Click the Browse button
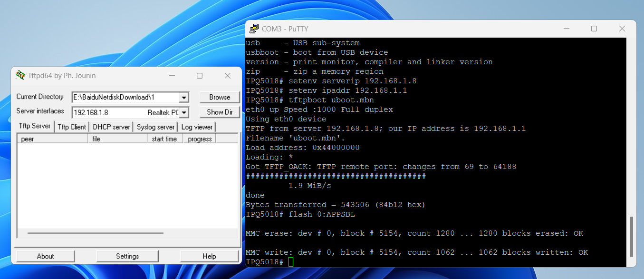Screen dimensions: 644x279 point(220,97)
